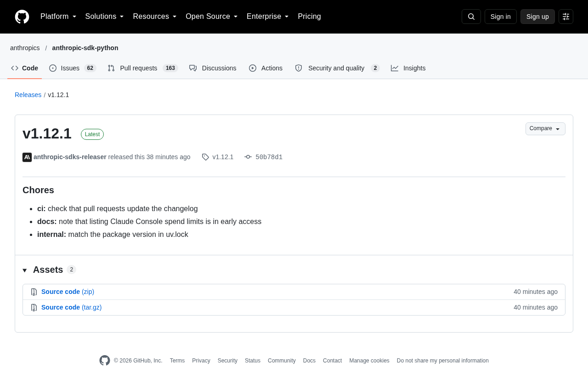This screenshot has height=368, width=588.
Task: Download Source code (zip)
Action: pyautogui.click(x=68, y=292)
